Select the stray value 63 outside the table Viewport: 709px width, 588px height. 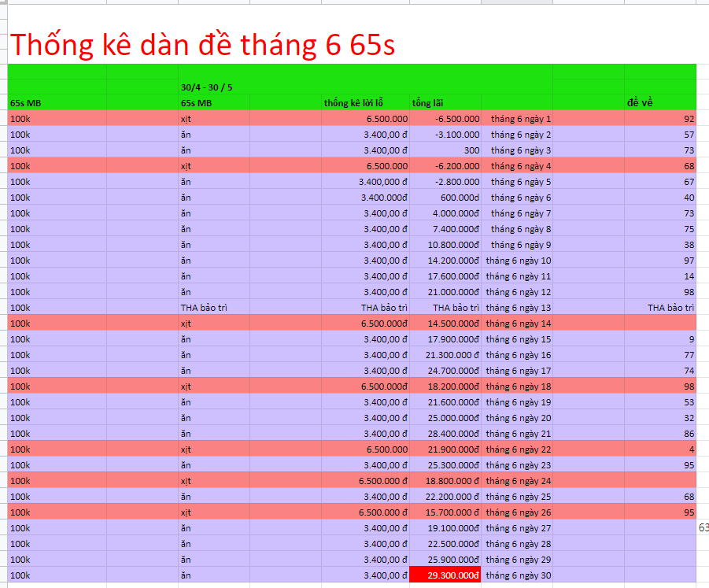click(x=703, y=528)
